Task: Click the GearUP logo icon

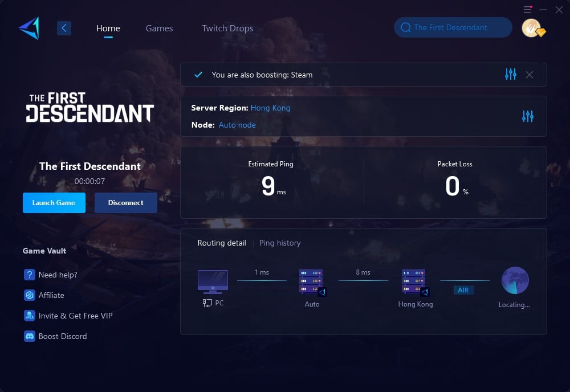Action: [29, 28]
